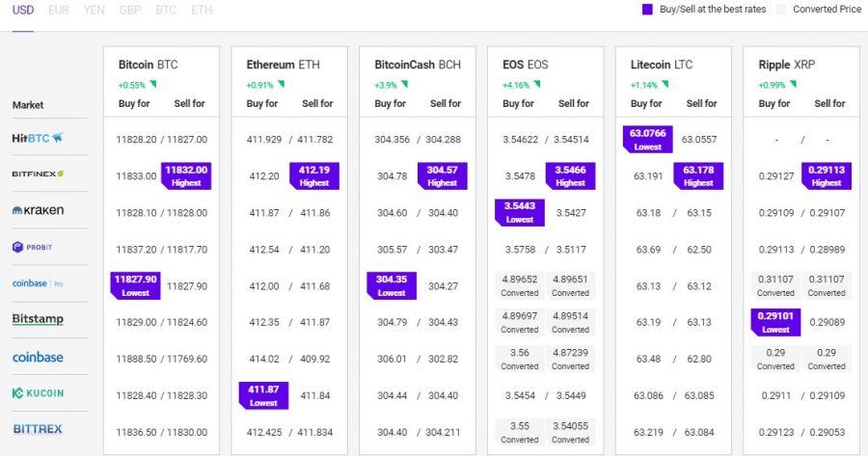This screenshot has height=456, width=868.
Task: Click Coinbase Pro converted EOS price 4.89652
Action: tap(520, 285)
